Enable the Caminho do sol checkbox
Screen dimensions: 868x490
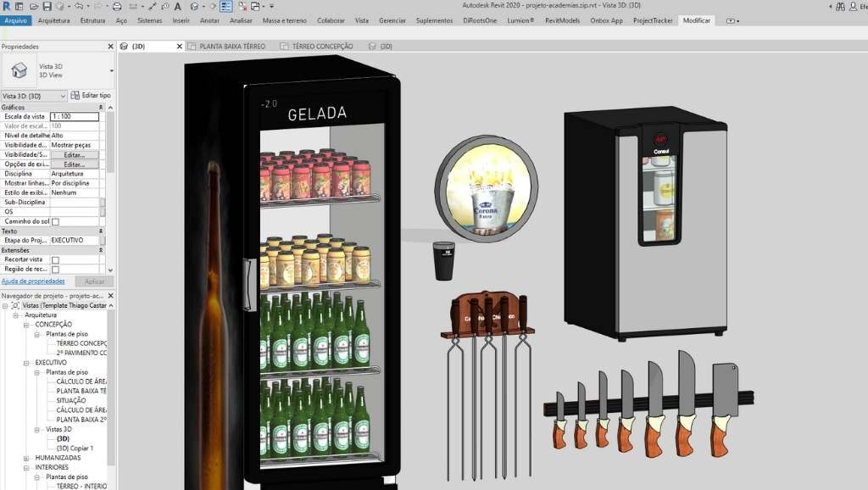[55, 221]
